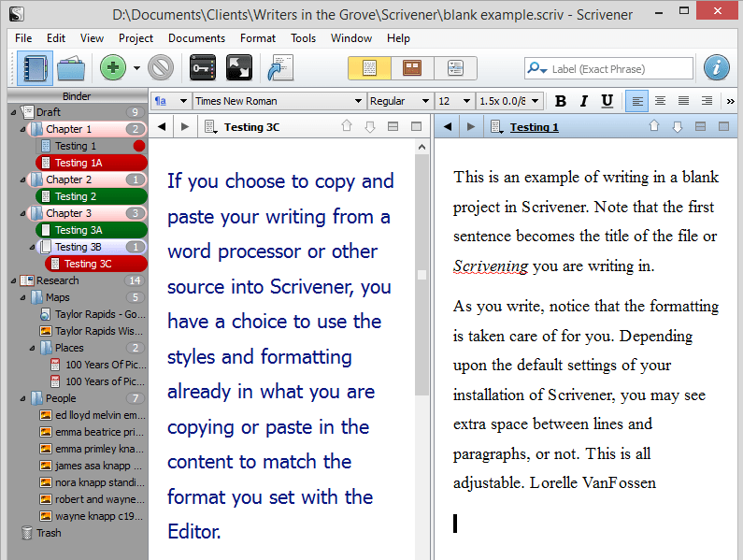Viewport: 743px width, 560px height.
Task: Open the Format menu
Action: (x=258, y=38)
